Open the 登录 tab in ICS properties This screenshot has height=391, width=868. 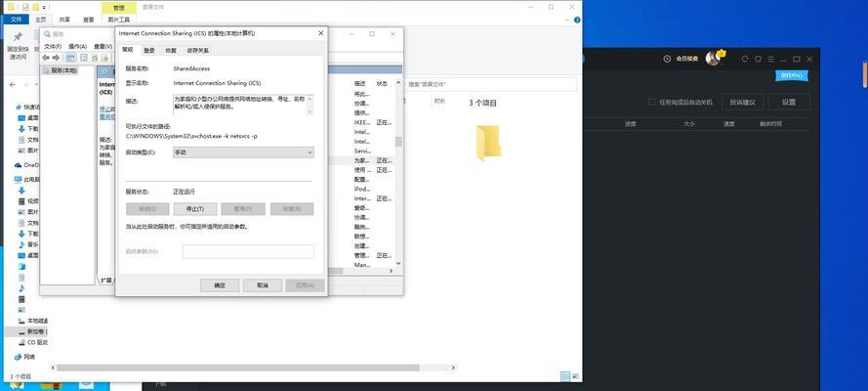coord(149,51)
